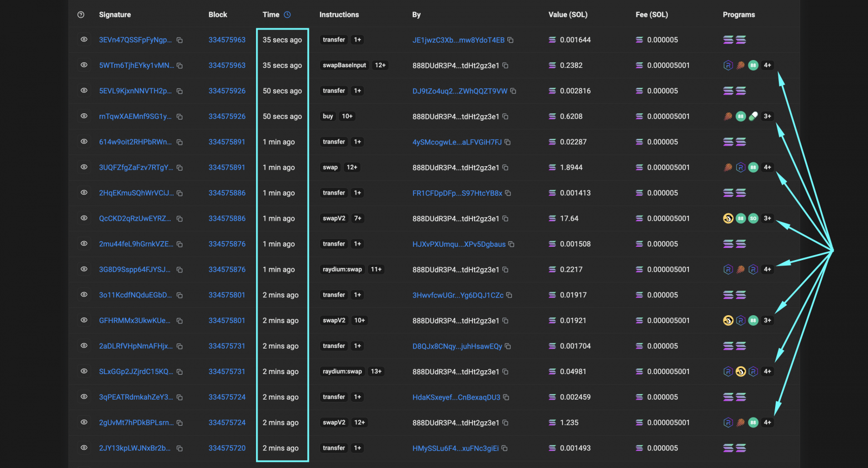Open transaction 2HqEKmuSQhWrVCiJ signature link
Viewport: 868px width, 468px height.
click(136, 193)
